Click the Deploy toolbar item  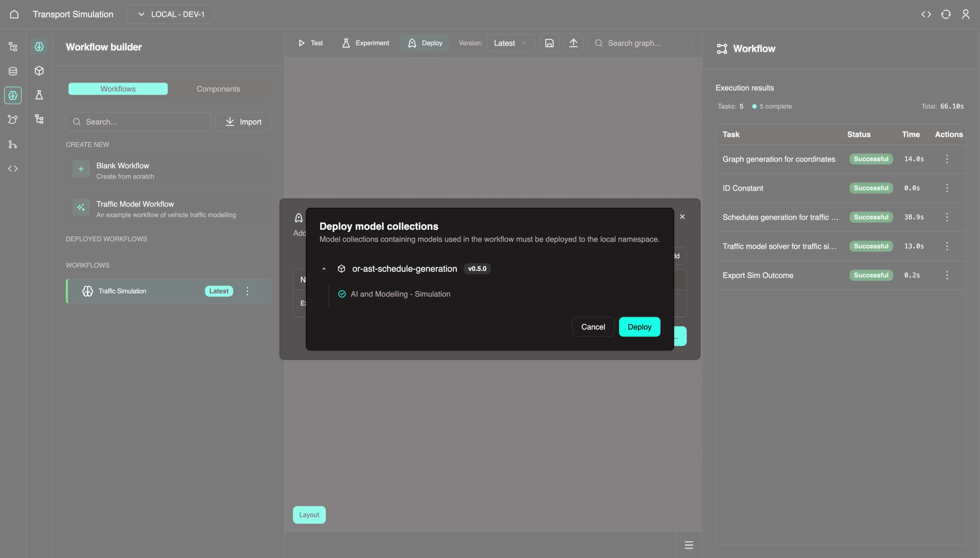pos(425,43)
